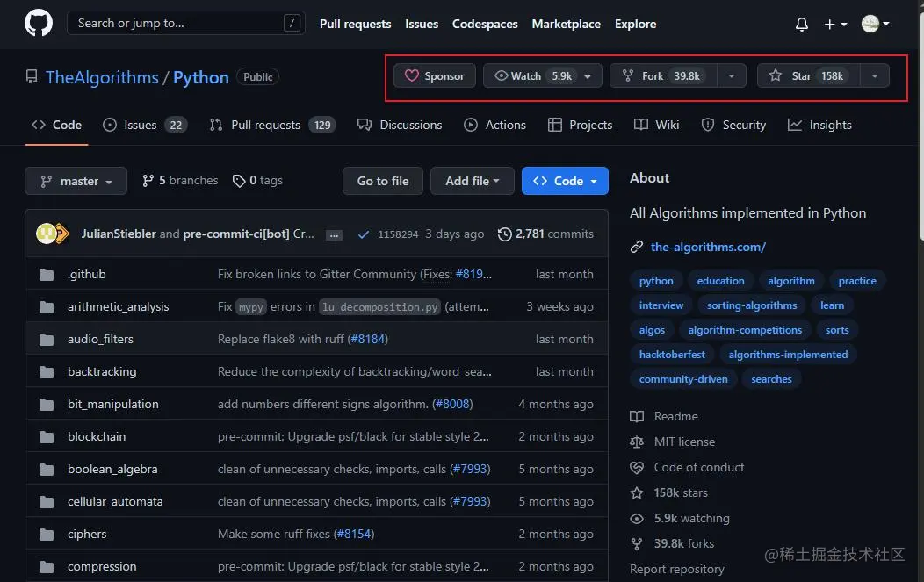Expand the commit message ellipsis

(x=334, y=234)
